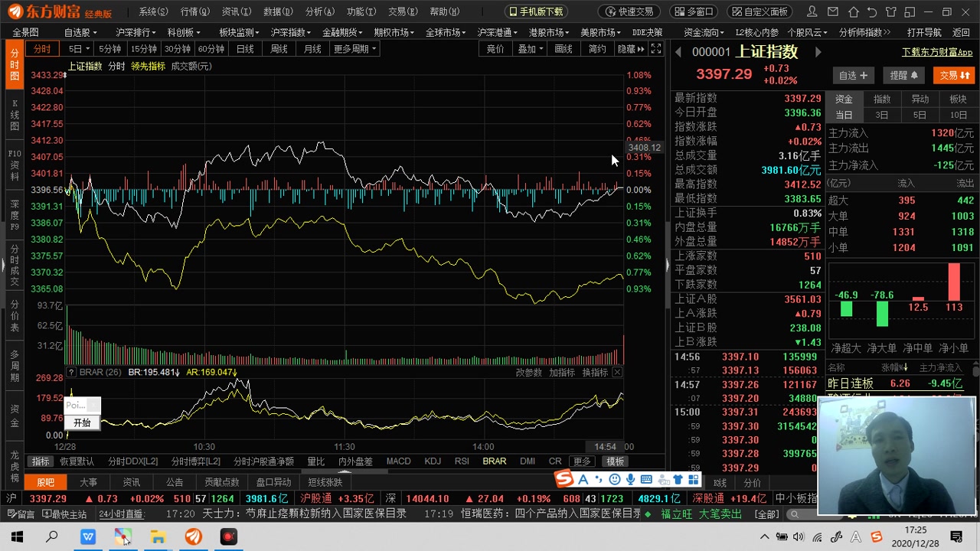Switch chart to 60分钟 period

tap(211, 48)
